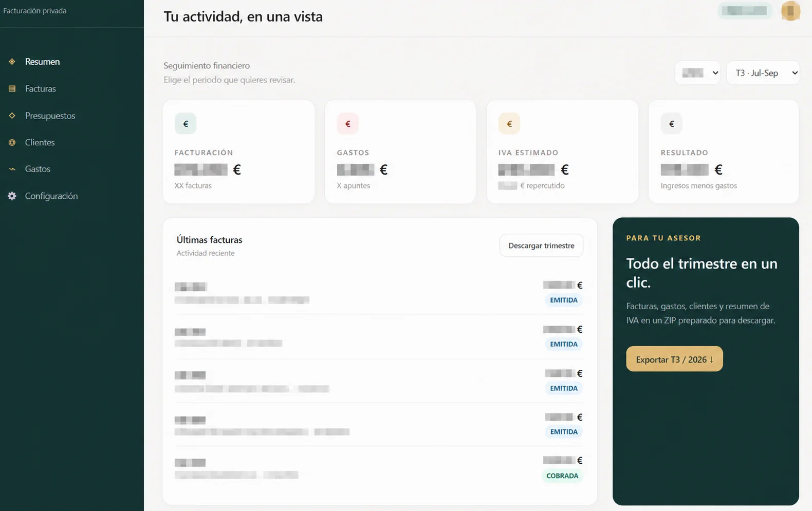Image resolution: width=812 pixels, height=511 pixels.
Task: Click the 'XX facturas' count text
Action: 193,185
